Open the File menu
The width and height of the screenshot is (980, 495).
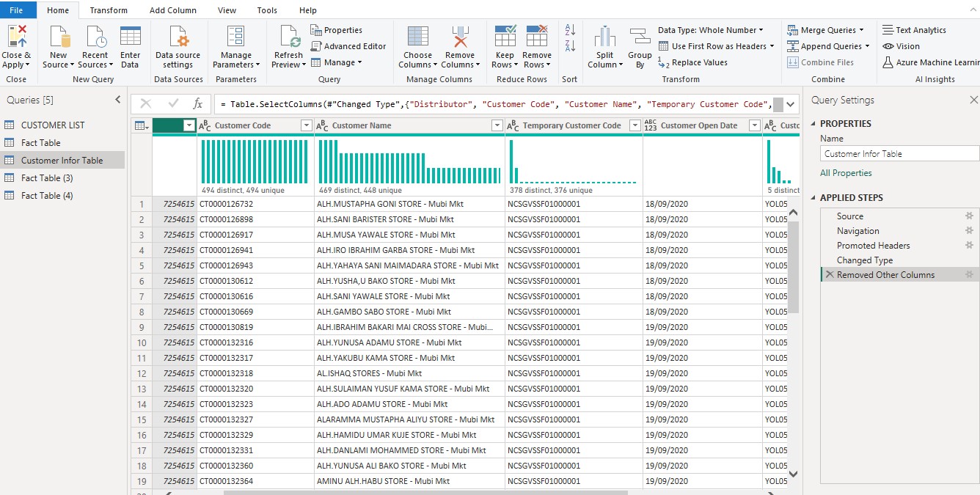(x=17, y=10)
